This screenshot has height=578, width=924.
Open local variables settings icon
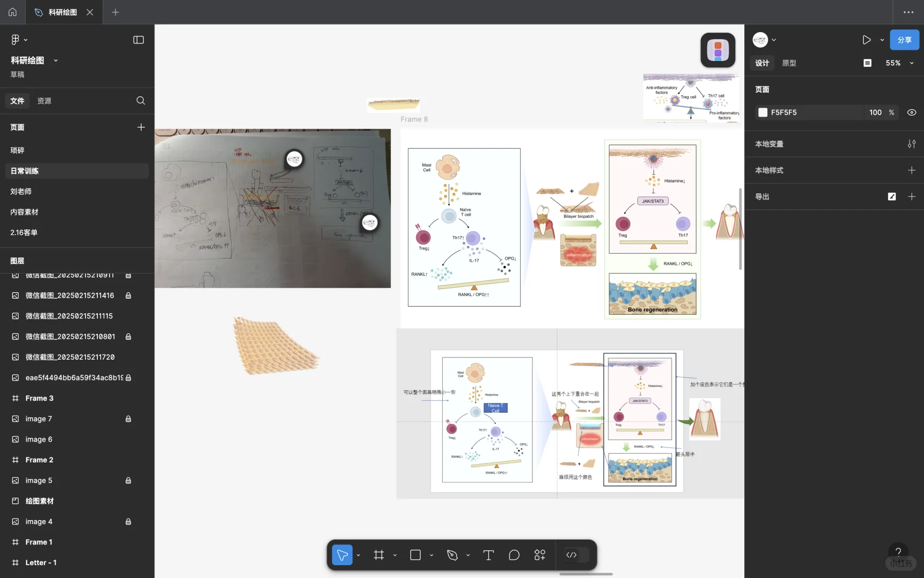[912, 144]
